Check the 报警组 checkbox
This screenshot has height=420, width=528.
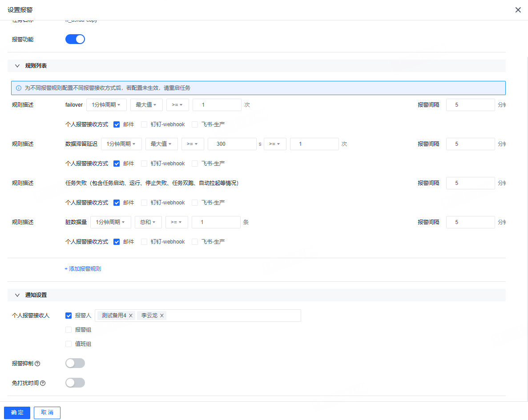tap(69, 330)
